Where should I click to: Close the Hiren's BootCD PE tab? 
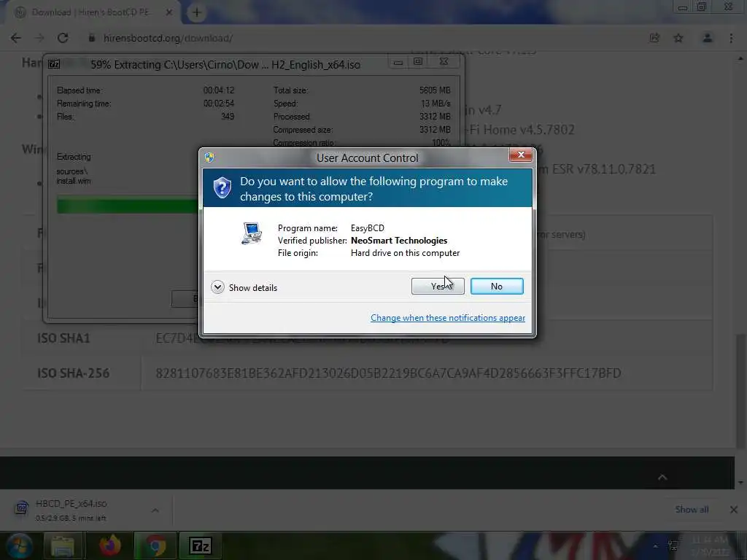coord(169,12)
